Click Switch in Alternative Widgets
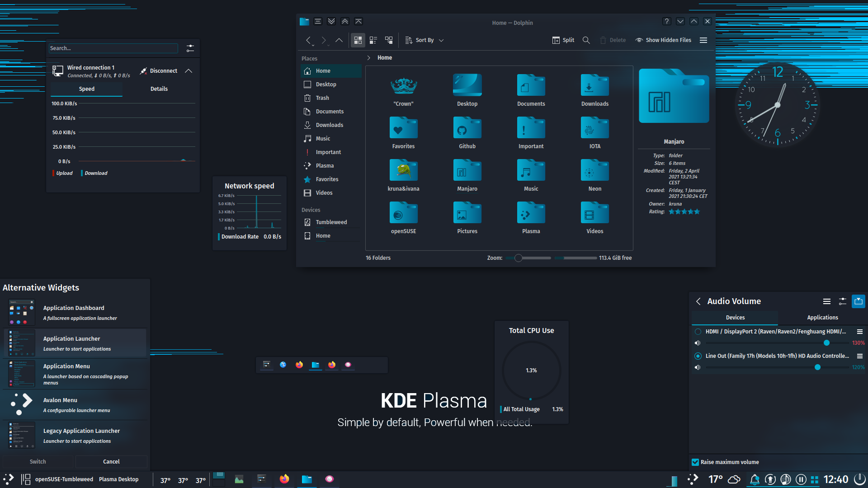868x488 pixels. click(x=38, y=462)
